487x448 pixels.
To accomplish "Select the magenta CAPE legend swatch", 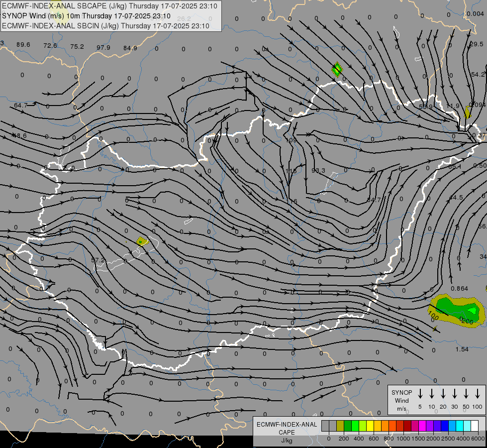I will [x=422, y=426].
